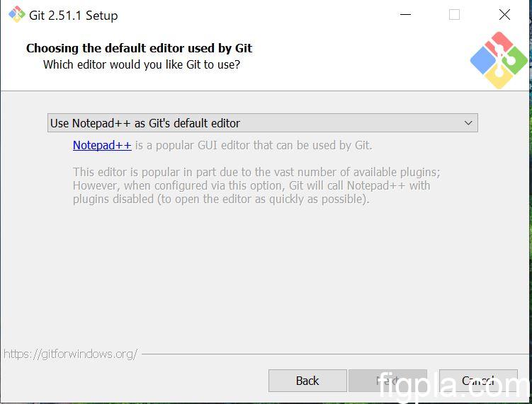Image resolution: width=532 pixels, height=404 pixels.
Task: Click the "is a popular GUI editor" text
Action: 254,146
